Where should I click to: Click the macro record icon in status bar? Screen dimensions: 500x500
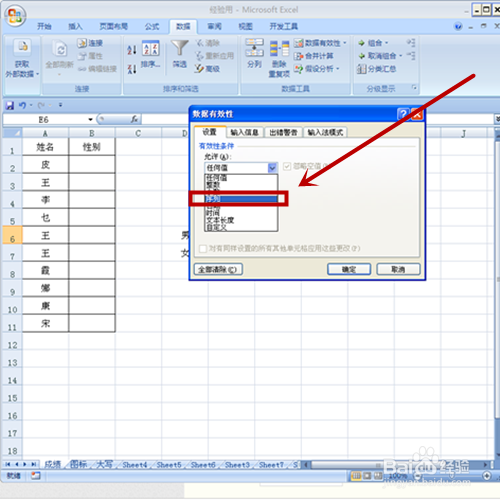(36, 476)
